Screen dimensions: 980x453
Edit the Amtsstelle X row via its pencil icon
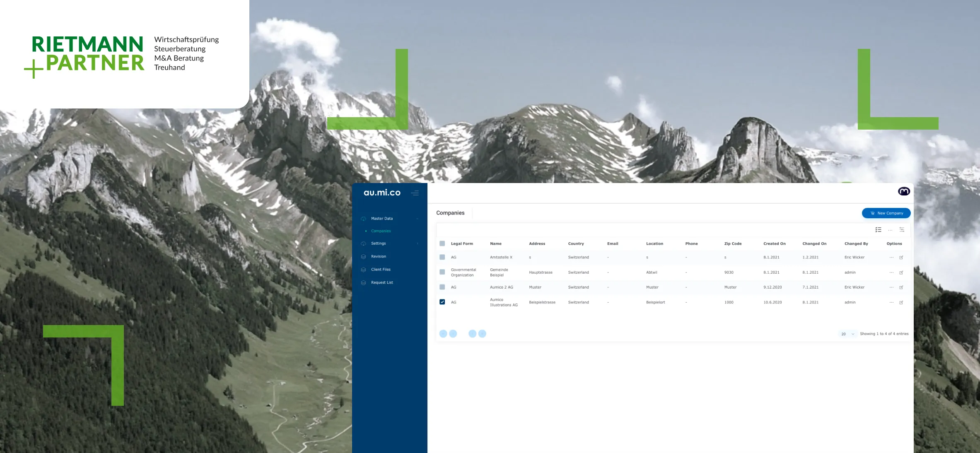coord(901,257)
